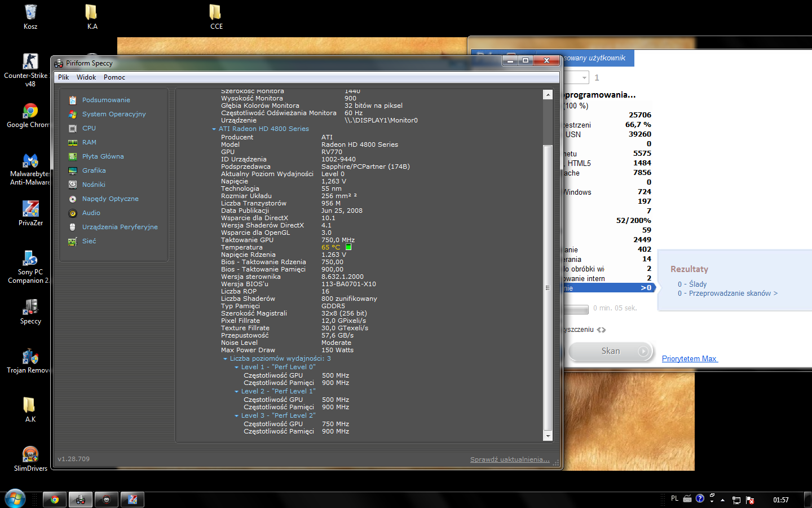
Task: Open Podsumowanie summary icon in Speccy sidebar
Action: pyautogui.click(x=72, y=100)
